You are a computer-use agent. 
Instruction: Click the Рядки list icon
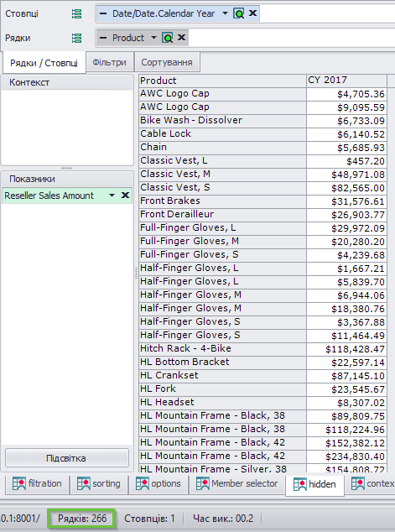(76, 38)
